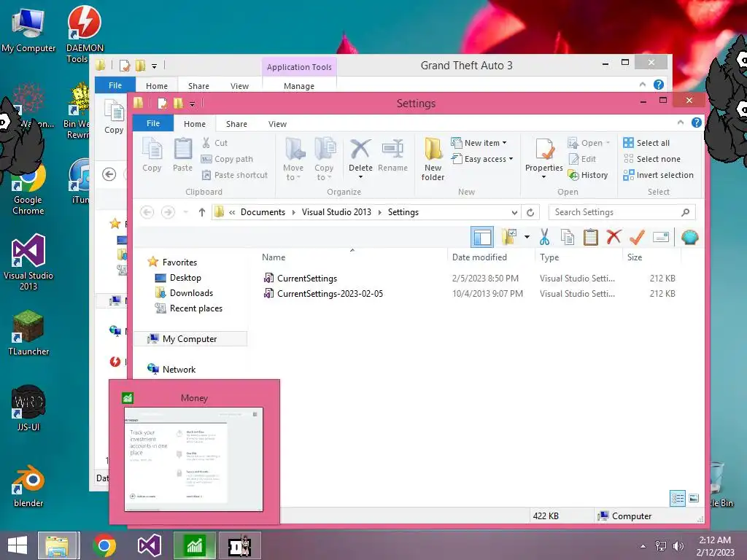Click Select all in the ribbon

(646, 143)
